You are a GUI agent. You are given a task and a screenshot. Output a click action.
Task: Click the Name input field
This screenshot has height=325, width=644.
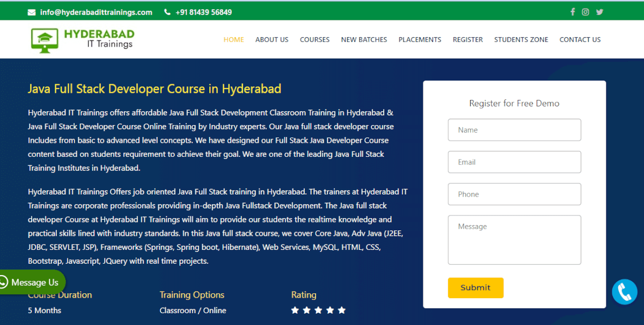pyautogui.click(x=514, y=129)
